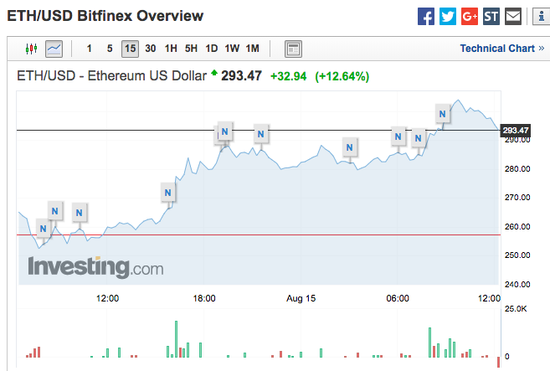
Task: Switch to the area line chart type
Action: (x=54, y=49)
